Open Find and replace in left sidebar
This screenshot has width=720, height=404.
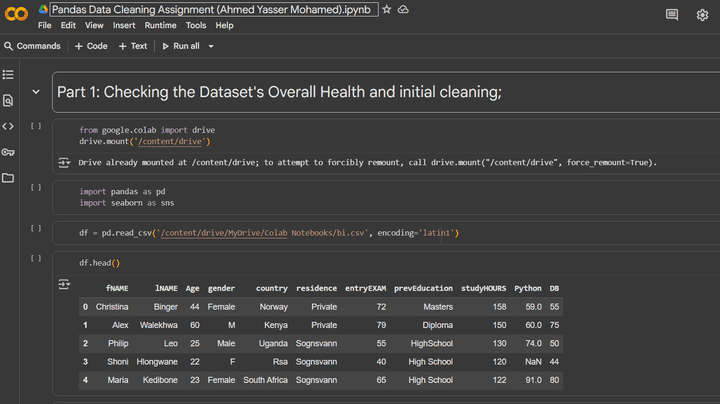pos(8,100)
